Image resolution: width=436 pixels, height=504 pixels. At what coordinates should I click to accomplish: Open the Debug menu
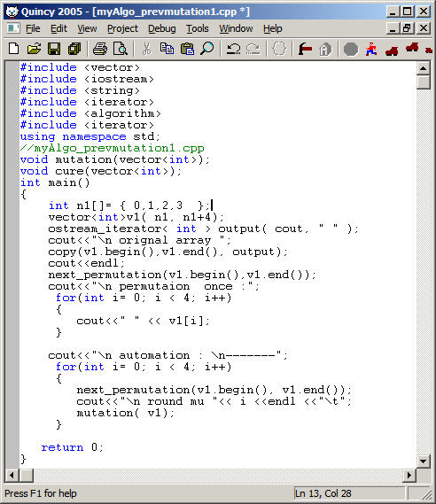pos(162,28)
